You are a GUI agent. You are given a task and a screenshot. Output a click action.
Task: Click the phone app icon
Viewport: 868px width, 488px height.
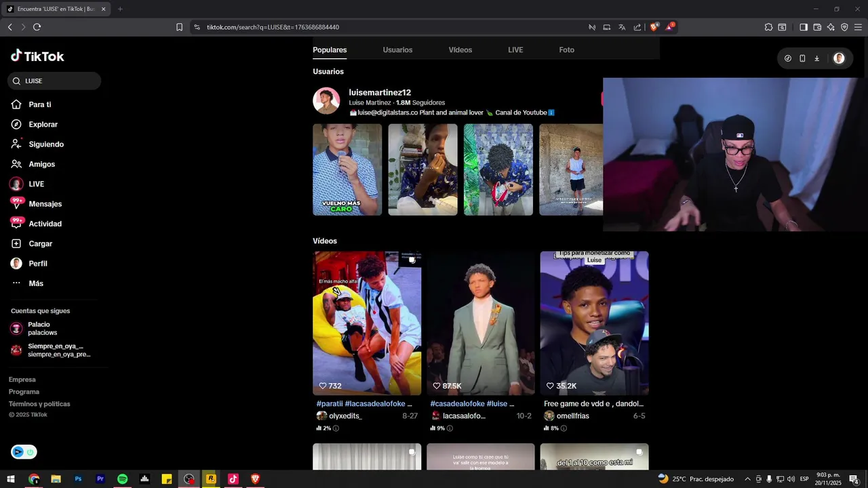click(802, 58)
